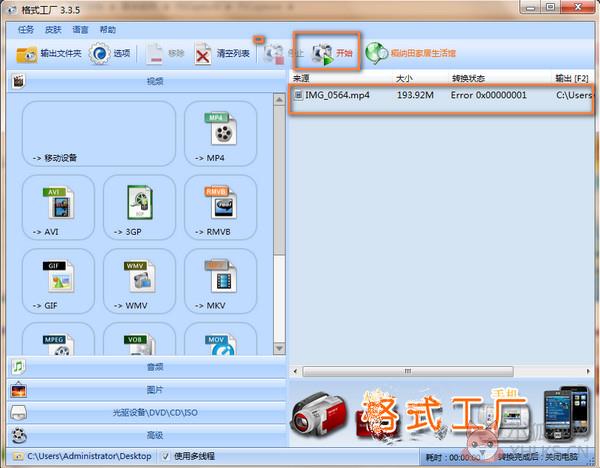Click the format panel scroll down arrow
The image size is (600, 468).
[x=279, y=348]
